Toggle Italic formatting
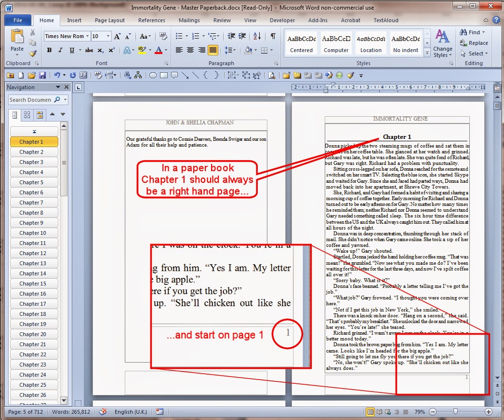 (60, 50)
